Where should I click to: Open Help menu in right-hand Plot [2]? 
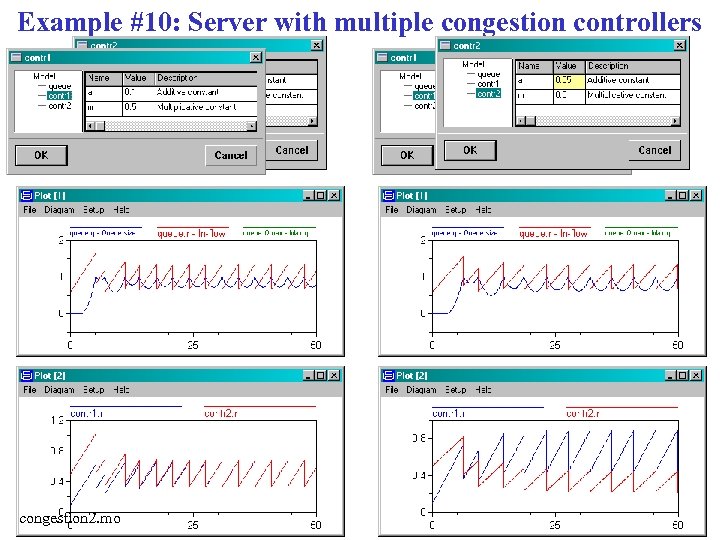pos(483,390)
